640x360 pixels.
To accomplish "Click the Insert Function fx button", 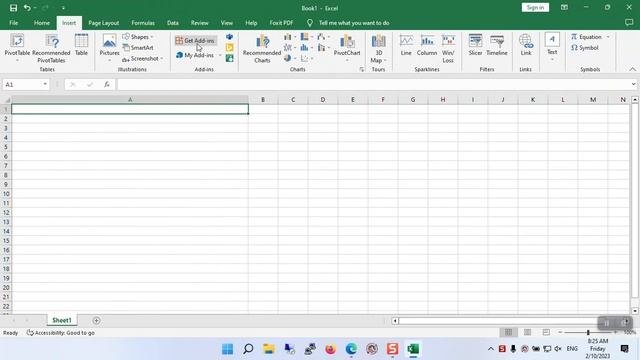I will 107,84.
